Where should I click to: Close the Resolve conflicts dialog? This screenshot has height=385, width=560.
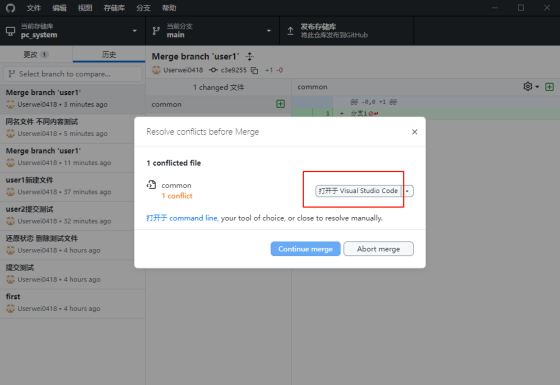coord(414,132)
